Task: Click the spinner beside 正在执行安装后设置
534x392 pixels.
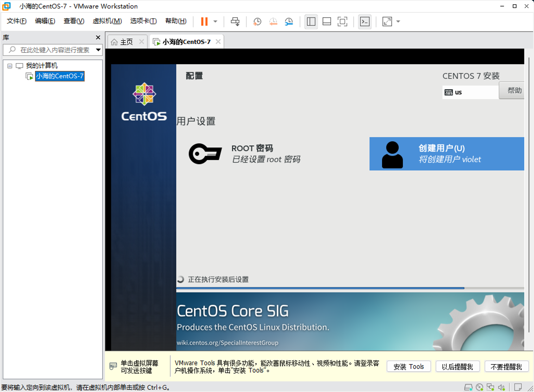Action: point(181,279)
